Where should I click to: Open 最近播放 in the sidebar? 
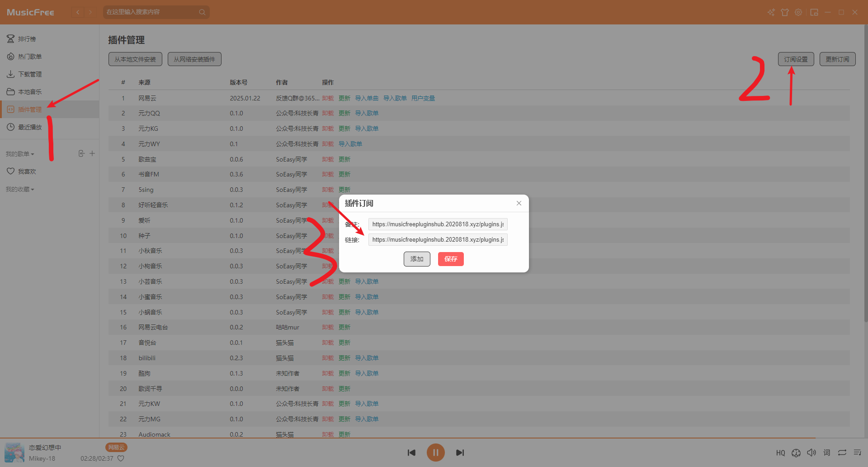point(49,127)
